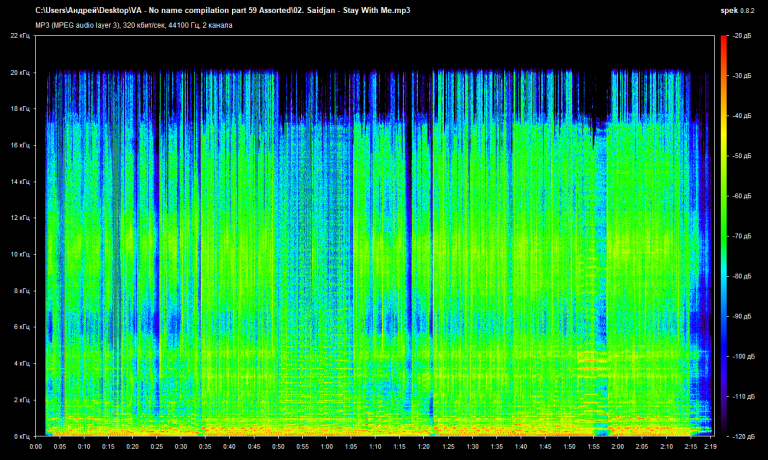
Task: Click the 0:20 time axis label
Action: point(133,447)
